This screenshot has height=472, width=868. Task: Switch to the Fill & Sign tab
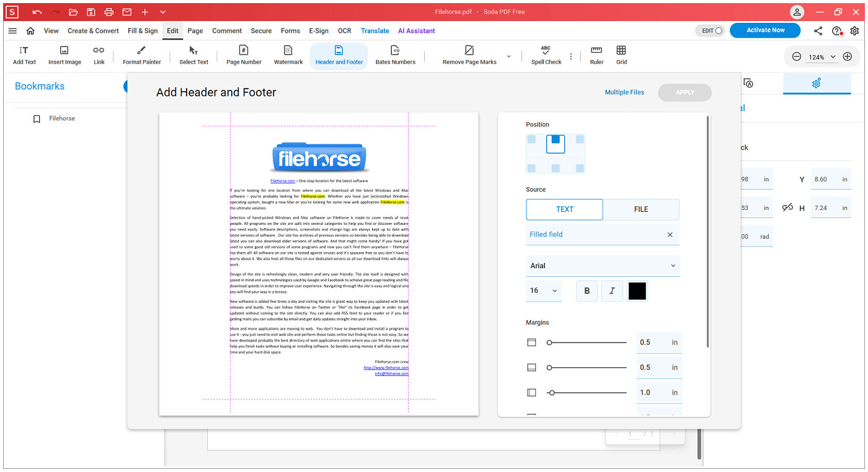point(143,31)
